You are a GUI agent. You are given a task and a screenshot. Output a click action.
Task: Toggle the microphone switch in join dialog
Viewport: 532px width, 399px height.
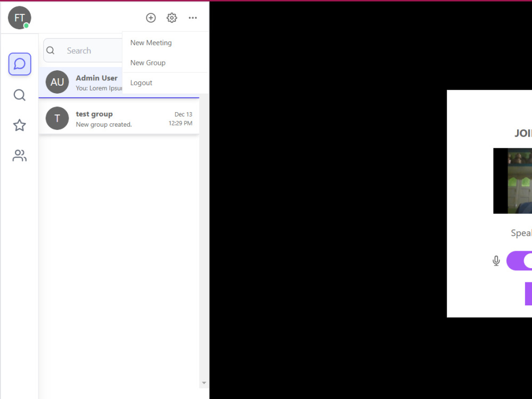(519, 261)
